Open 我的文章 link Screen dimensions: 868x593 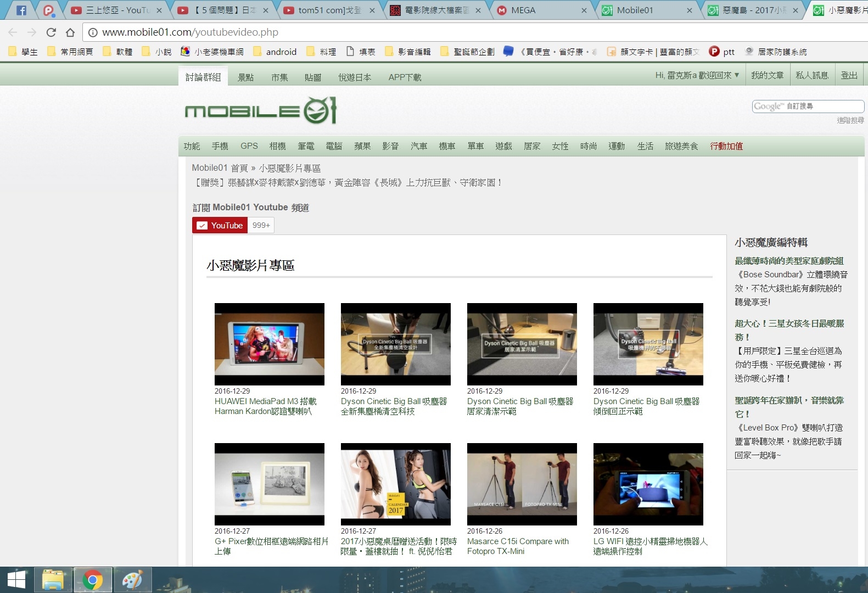[768, 75]
